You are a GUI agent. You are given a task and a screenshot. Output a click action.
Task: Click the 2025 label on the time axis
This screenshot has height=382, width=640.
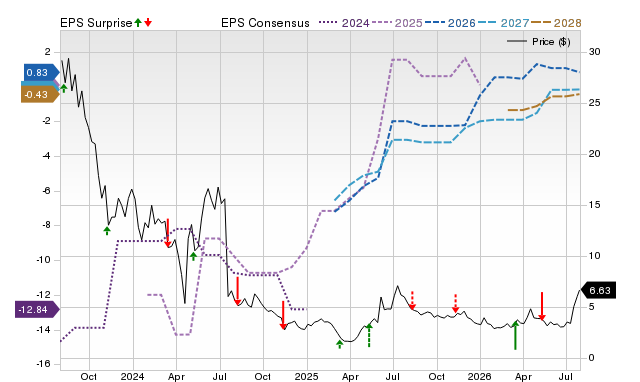coord(307,376)
